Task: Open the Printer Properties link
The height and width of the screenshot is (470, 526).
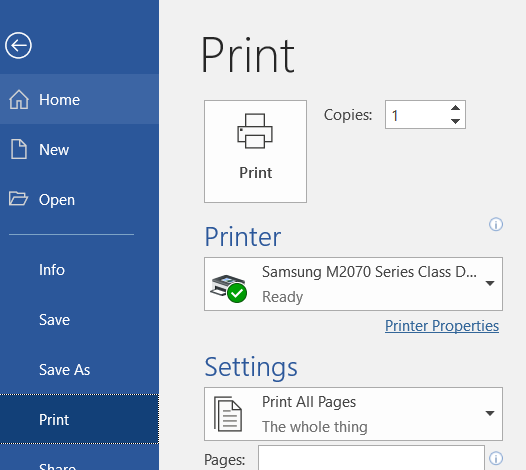Action: click(442, 326)
